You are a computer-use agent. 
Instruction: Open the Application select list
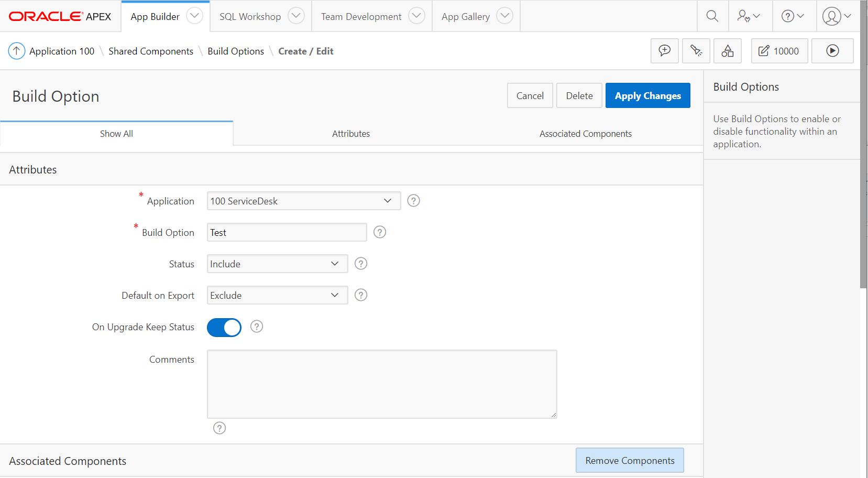point(303,201)
